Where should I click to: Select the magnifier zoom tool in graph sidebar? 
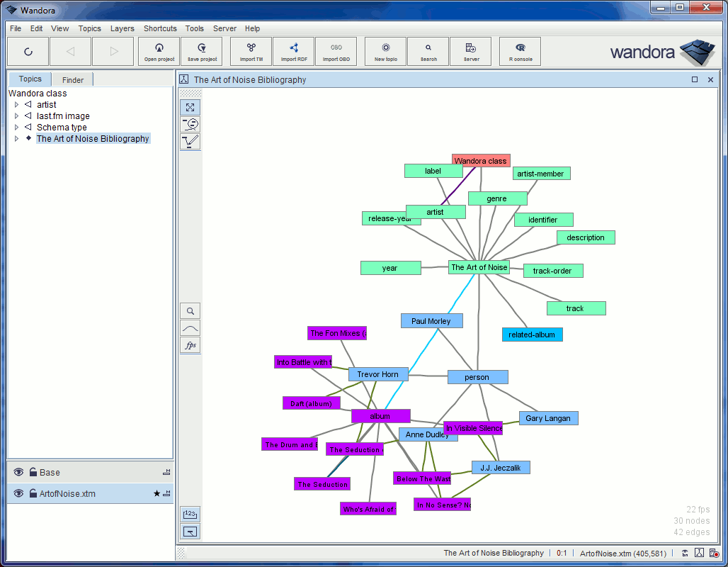190,310
